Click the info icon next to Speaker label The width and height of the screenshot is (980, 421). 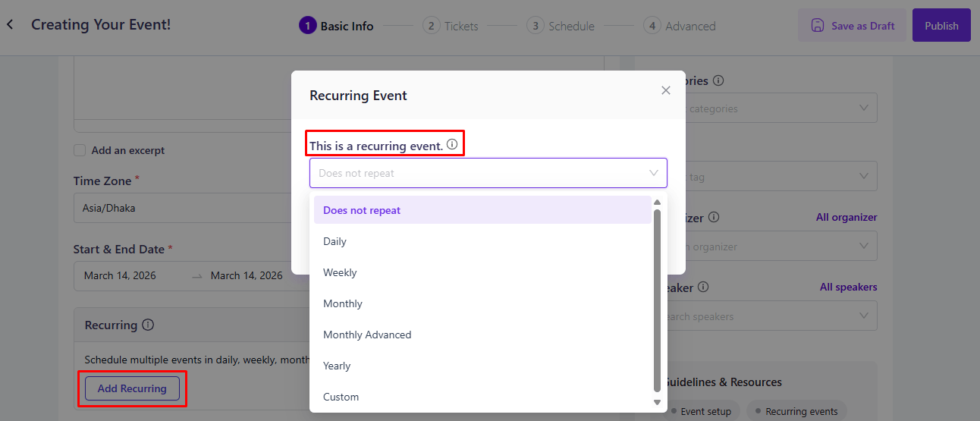703,287
